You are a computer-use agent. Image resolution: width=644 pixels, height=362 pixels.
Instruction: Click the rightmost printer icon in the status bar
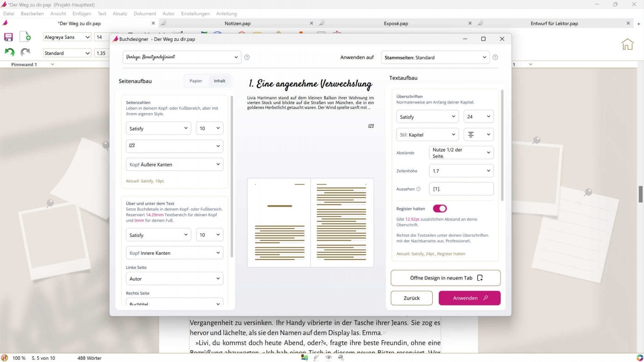coord(340,358)
